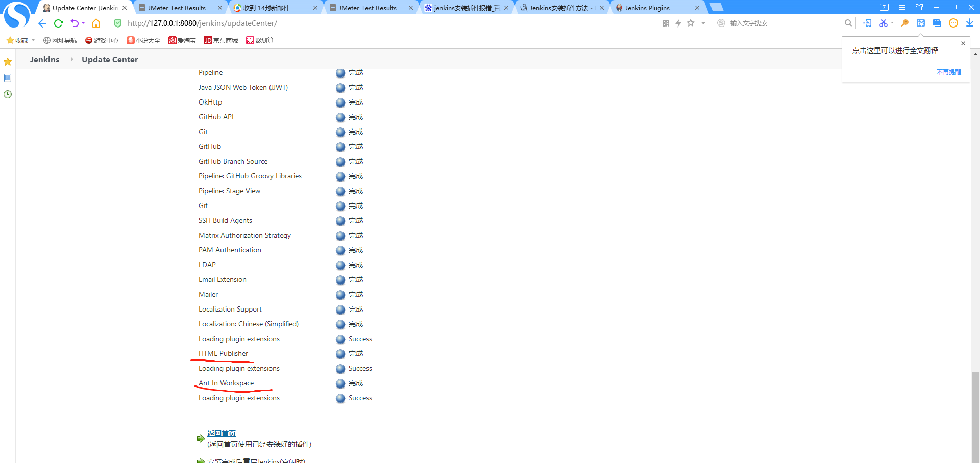Image resolution: width=980 pixels, height=463 pixels.
Task: Expand the screenshot tool dropdown arrow
Action: coord(892,23)
